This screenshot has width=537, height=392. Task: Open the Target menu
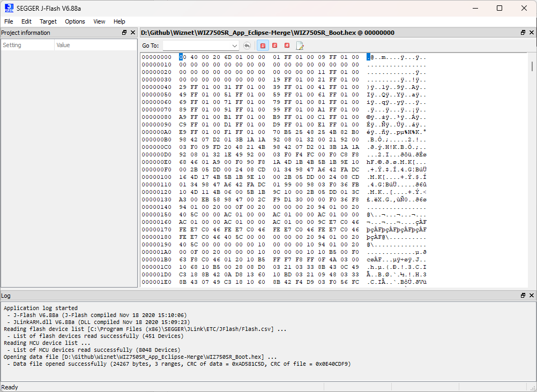coord(48,21)
